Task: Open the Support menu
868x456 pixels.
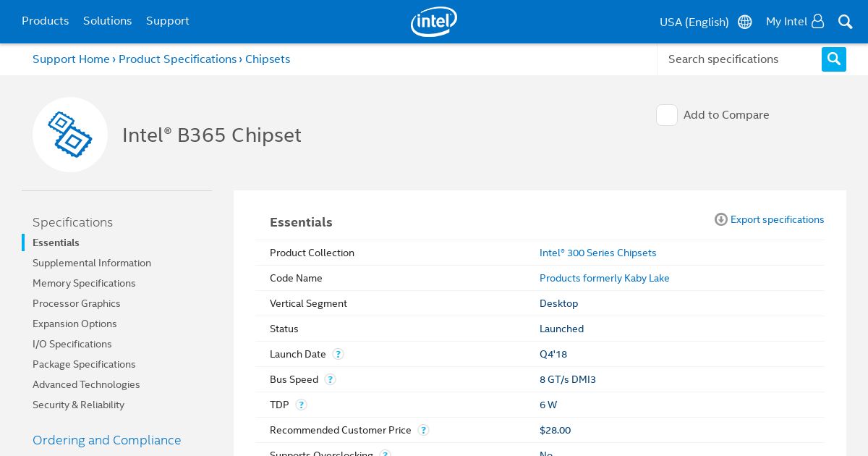Action: tap(168, 21)
